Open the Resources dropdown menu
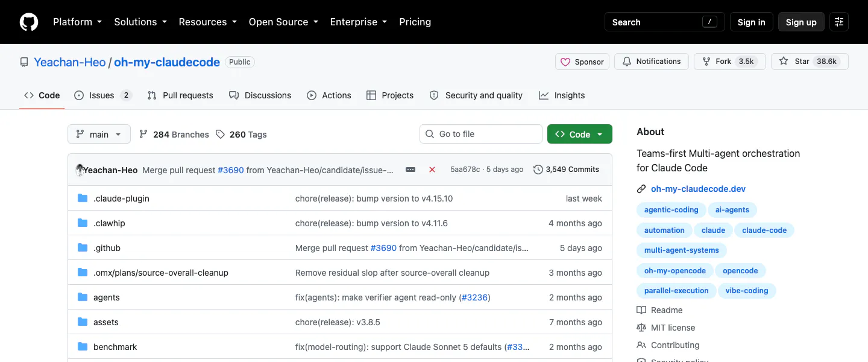Screen dimensions: 868x362 207,22
